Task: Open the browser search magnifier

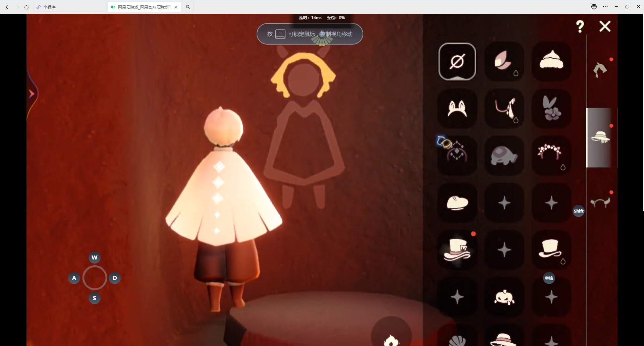Action: click(x=188, y=7)
